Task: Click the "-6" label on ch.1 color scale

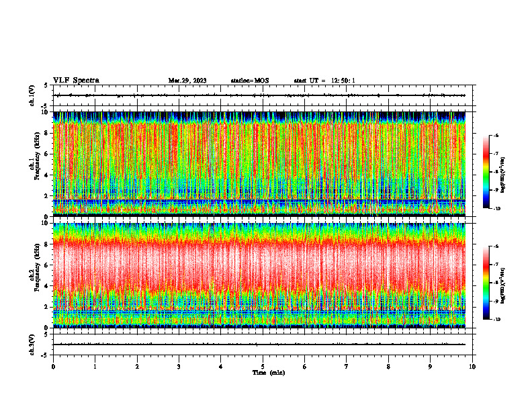Action: tap(495, 135)
